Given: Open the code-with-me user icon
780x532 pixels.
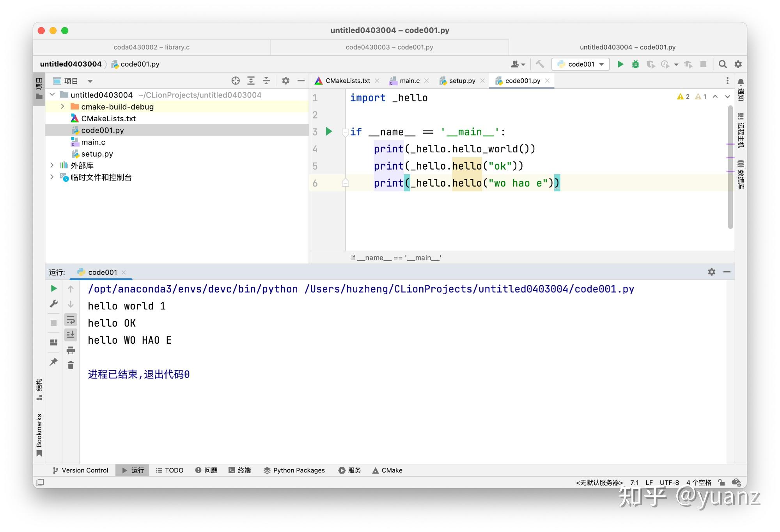Looking at the screenshot, I should point(518,64).
